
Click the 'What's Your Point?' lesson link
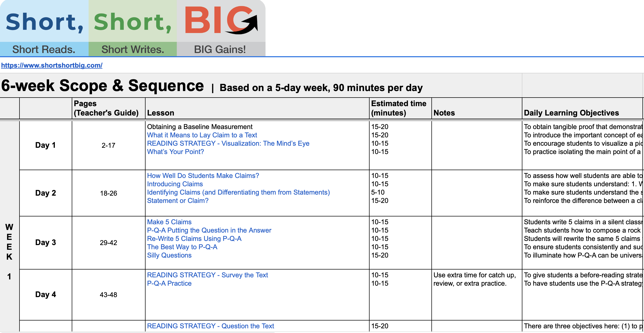point(175,152)
